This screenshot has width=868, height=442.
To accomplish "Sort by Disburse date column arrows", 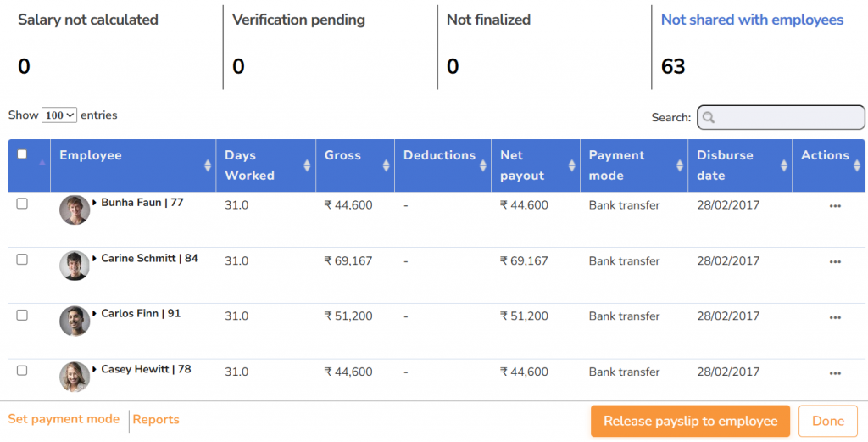I will [783, 165].
